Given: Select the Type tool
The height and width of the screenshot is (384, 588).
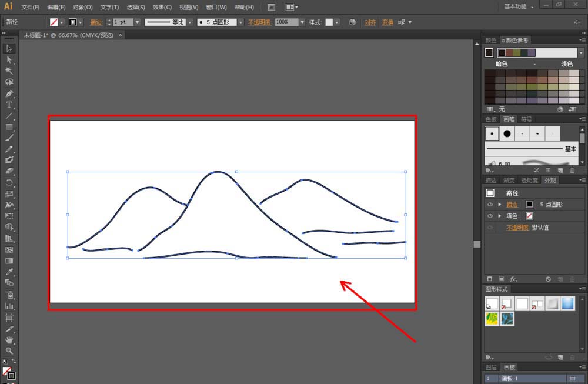Looking at the screenshot, I should (x=9, y=105).
